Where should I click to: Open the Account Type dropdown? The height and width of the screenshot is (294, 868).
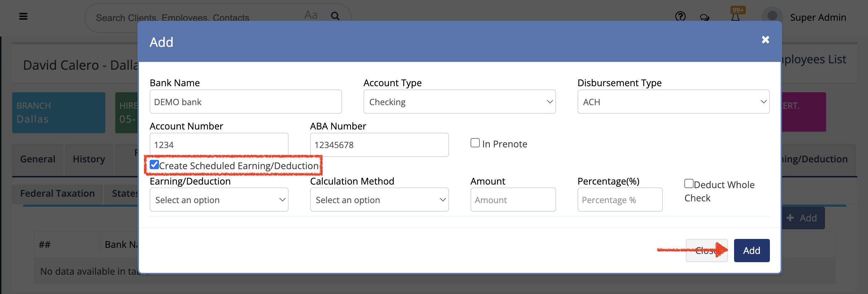459,102
